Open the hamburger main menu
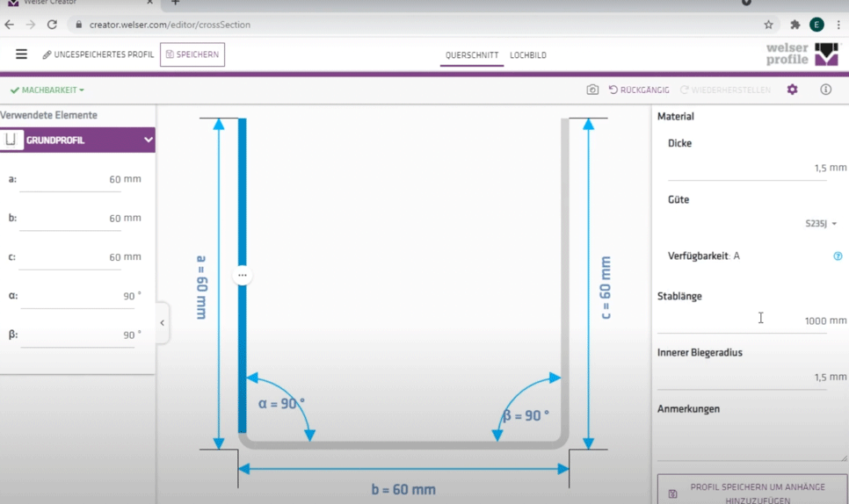The height and width of the screenshot is (504, 849). coord(21,54)
